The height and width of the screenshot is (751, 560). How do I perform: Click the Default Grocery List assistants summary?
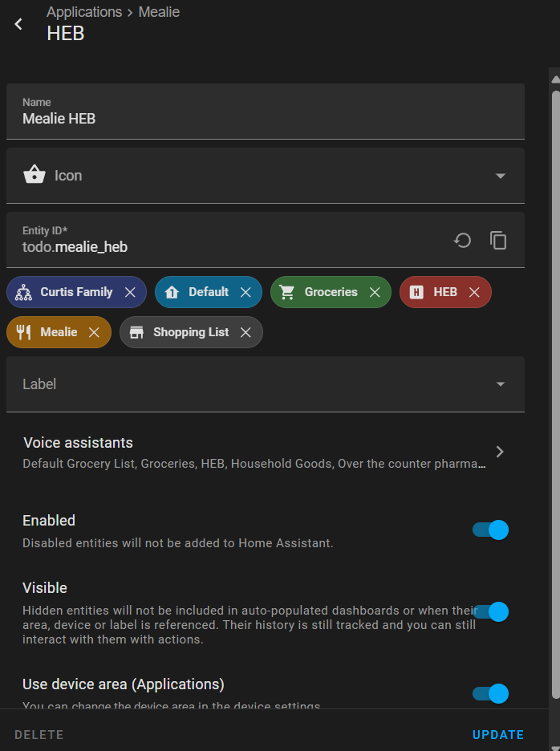[x=254, y=464]
